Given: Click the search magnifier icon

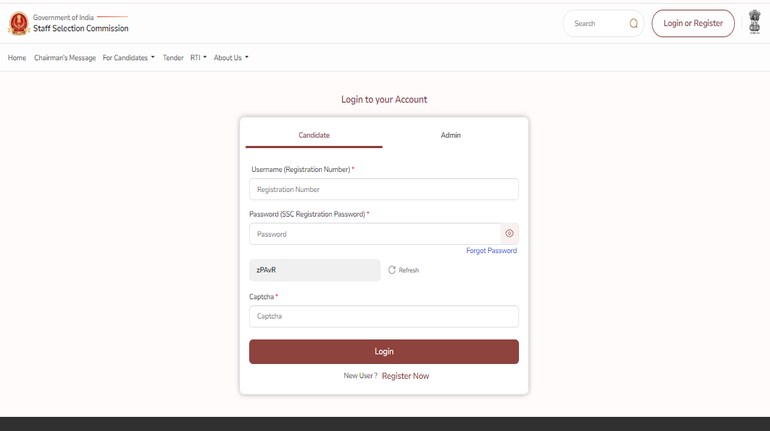Looking at the screenshot, I should point(633,24).
